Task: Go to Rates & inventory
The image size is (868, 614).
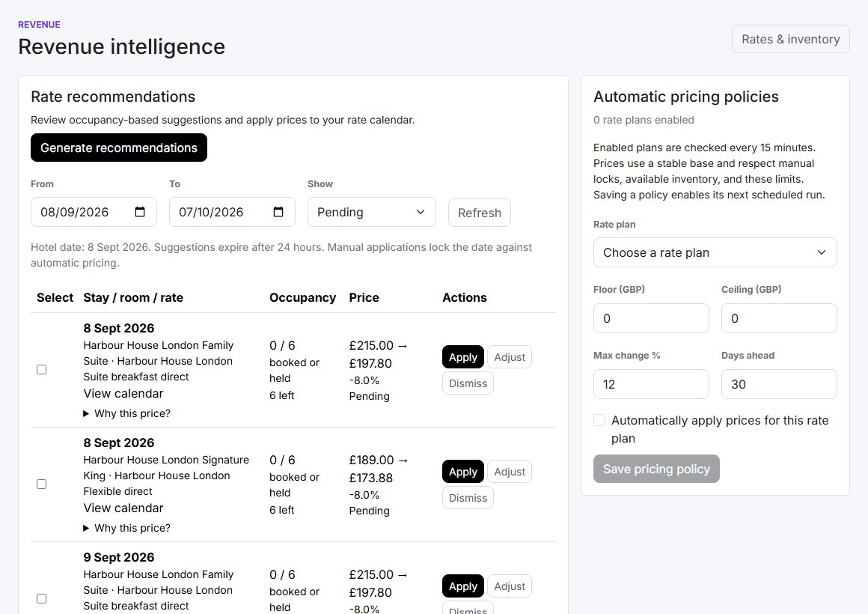Action: tap(790, 40)
